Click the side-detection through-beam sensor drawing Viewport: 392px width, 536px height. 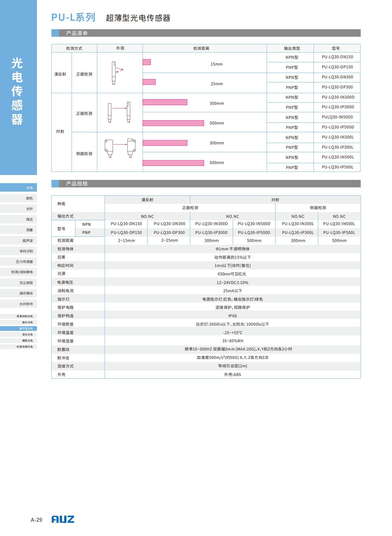click(120, 148)
